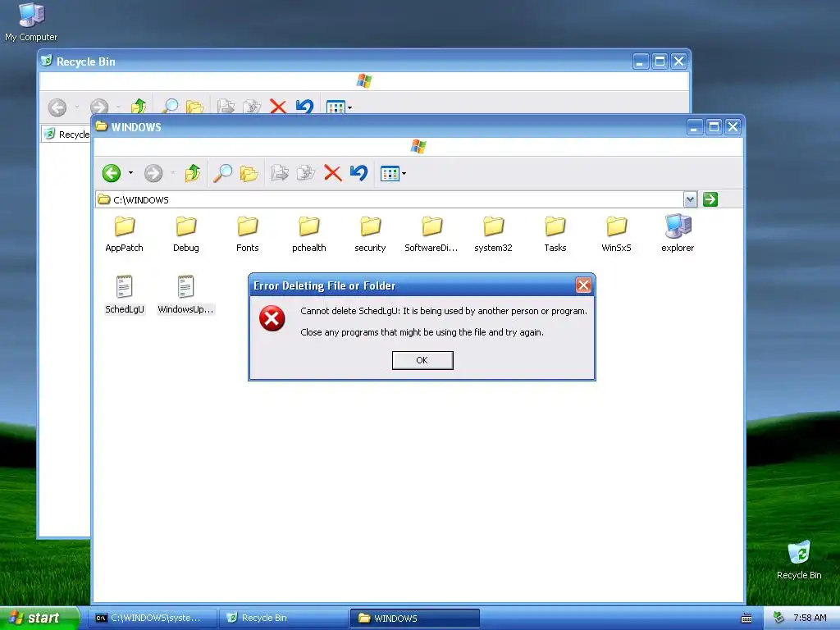Select the Debug folder
Screen dimensions: 840x630
click(x=186, y=234)
